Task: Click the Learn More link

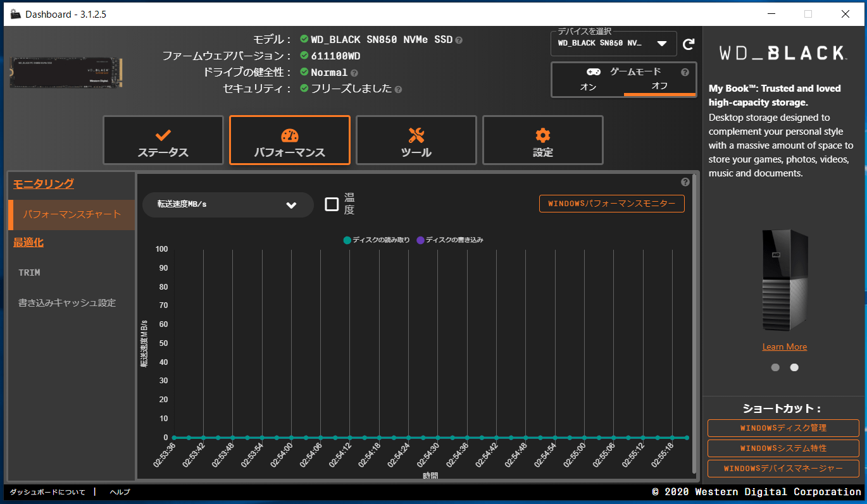Action: tap(785, 347)
